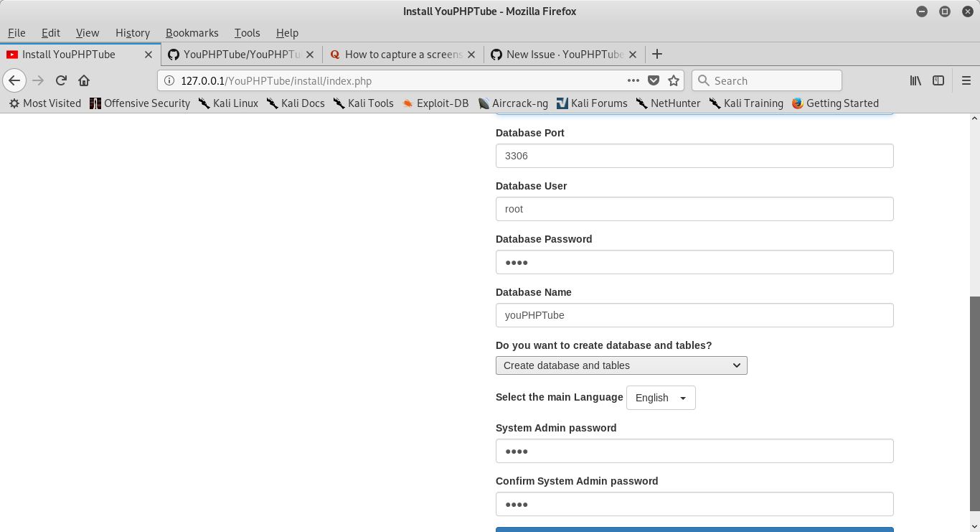Image resolution: width=980 pixels, height=532 pixels.
Task: Focus the System Admin password field
Action: click(694, 451)
